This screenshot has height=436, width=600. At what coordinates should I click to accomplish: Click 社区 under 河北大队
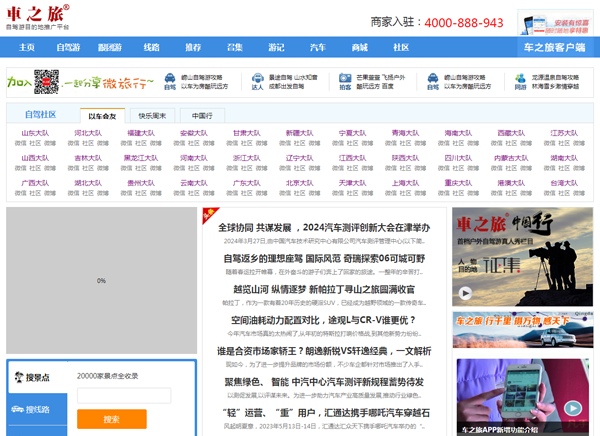88,143
